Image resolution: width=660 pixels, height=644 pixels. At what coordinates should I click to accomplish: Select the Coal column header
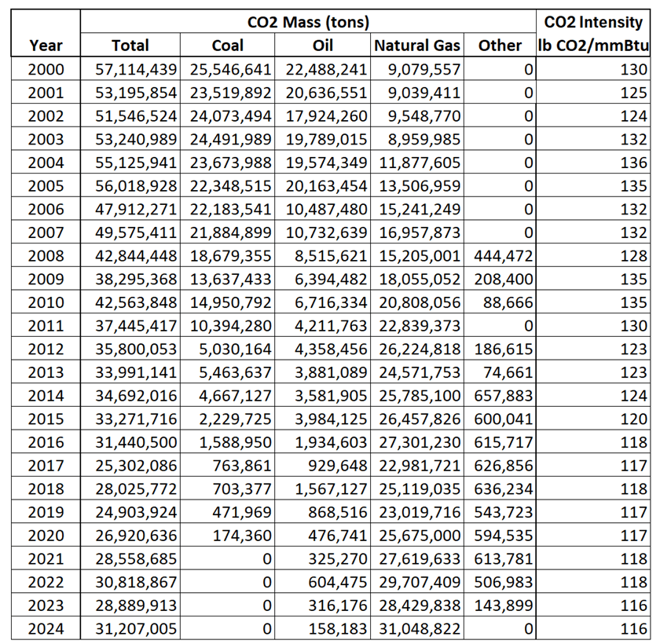pyautogui.click(x=227, y=46)
